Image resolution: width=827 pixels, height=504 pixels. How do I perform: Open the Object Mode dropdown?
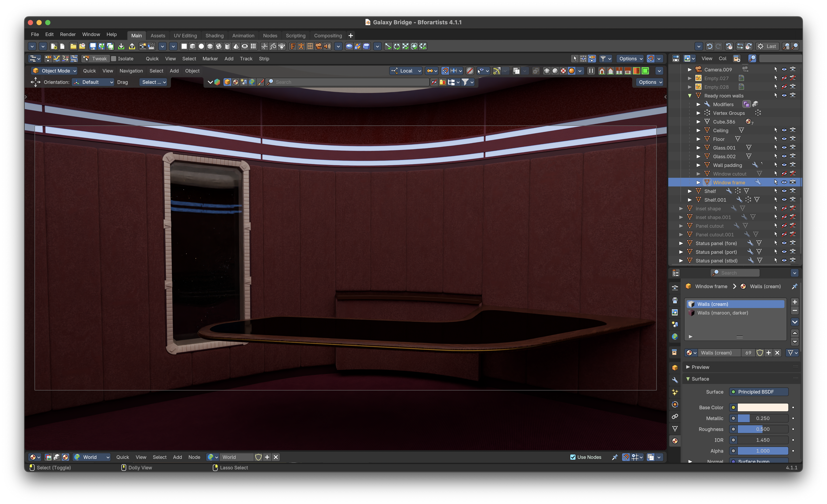tap(54, 71)
